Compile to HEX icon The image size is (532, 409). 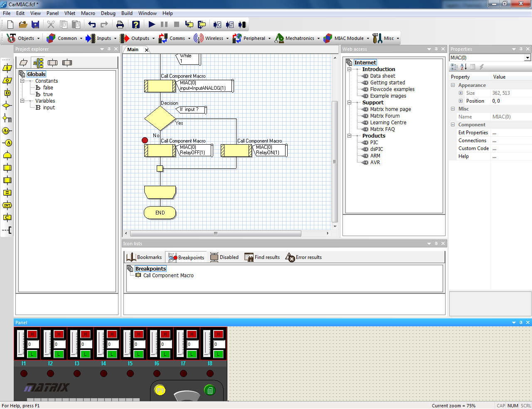tap(230, 25)
